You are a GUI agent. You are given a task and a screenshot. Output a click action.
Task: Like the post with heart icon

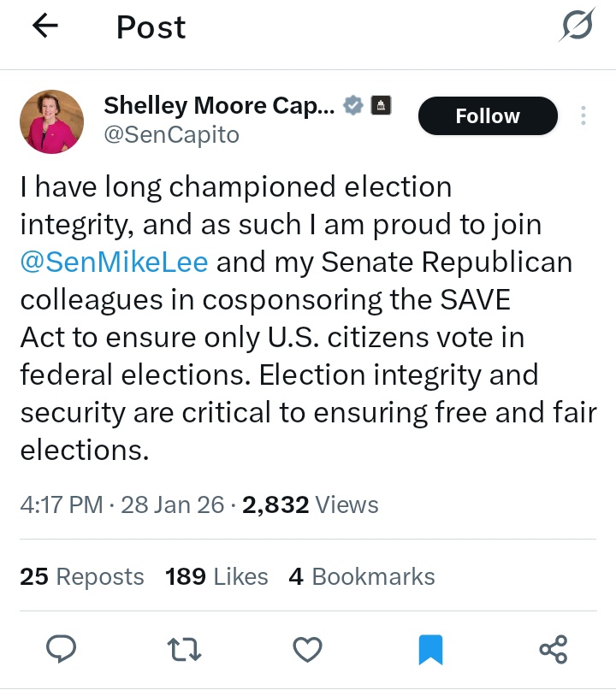[x=307, y=650]
